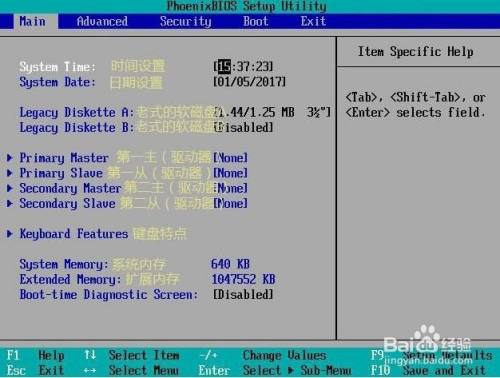This screenshot has height=378, width=500.
Task: Expand the Primary Master submenu arrow
Action: (10, 158)
